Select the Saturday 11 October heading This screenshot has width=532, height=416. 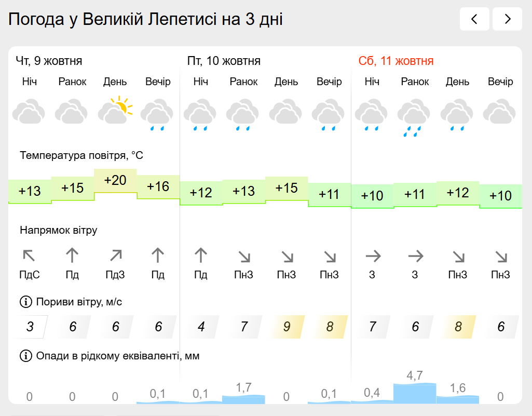396,61
